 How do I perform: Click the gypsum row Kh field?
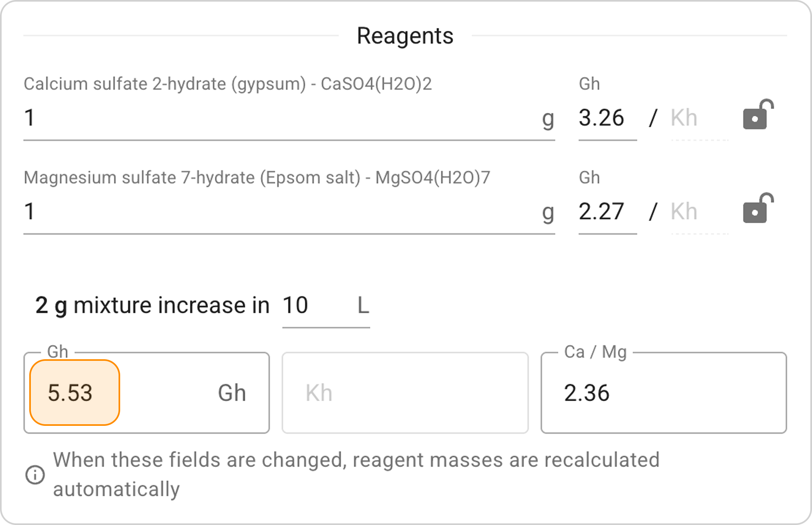coord(698,118)
